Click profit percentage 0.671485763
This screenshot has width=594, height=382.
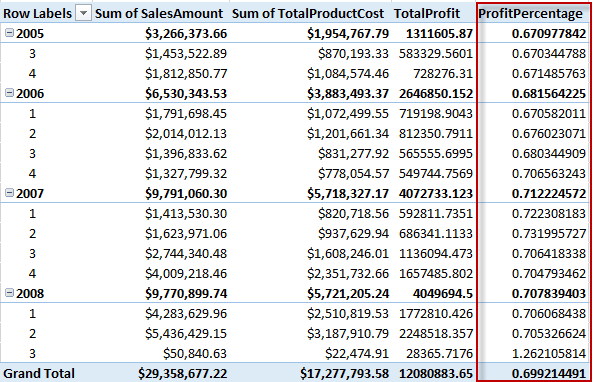point(549,74)
